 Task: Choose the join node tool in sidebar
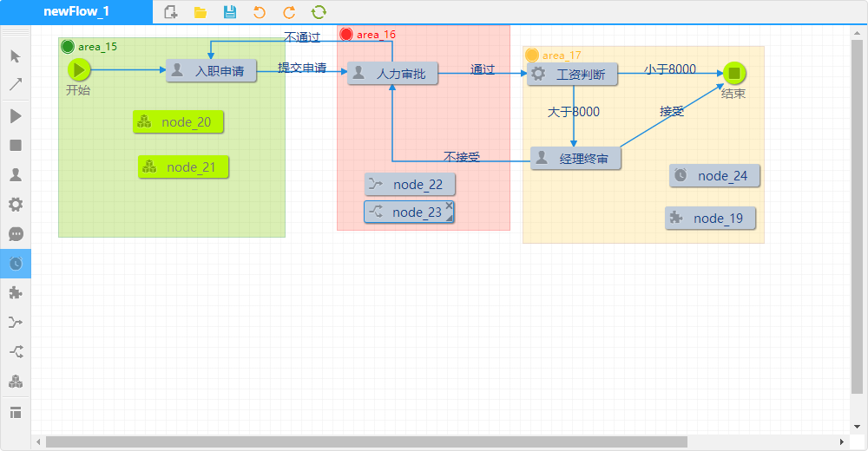pyautogui.click(x=16, y=322)
